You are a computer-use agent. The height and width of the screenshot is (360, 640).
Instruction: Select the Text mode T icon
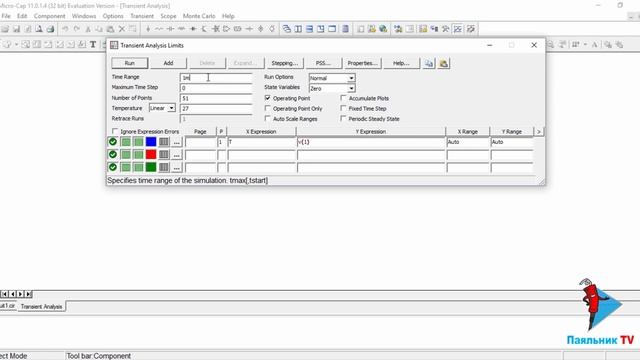coord(93,44)
